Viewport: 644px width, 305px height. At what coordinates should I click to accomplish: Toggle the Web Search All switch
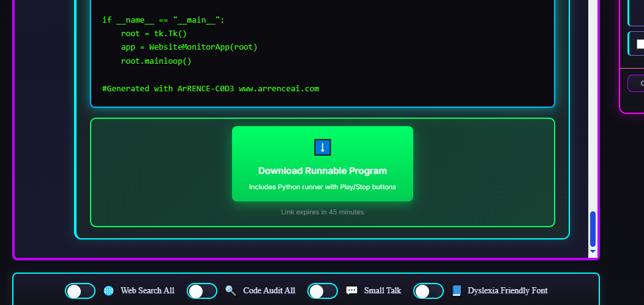pyautogui.click(x=80, y=291)
